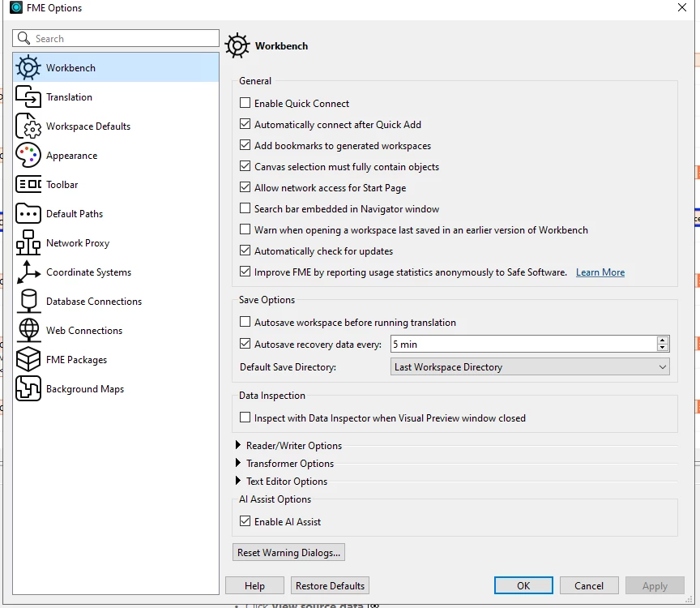Select Appearance label in options list
This screenshot has width=700, height=608.
[x=72, y=156]
